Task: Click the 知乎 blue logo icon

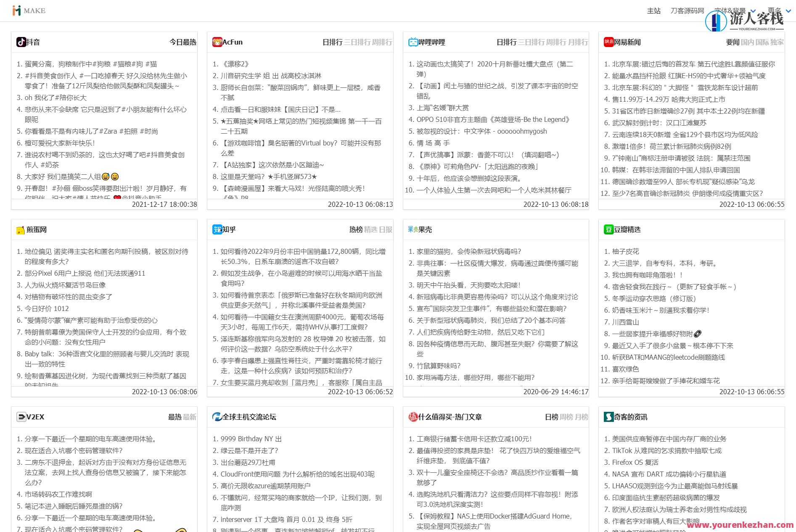Action: tap(216, 230)
